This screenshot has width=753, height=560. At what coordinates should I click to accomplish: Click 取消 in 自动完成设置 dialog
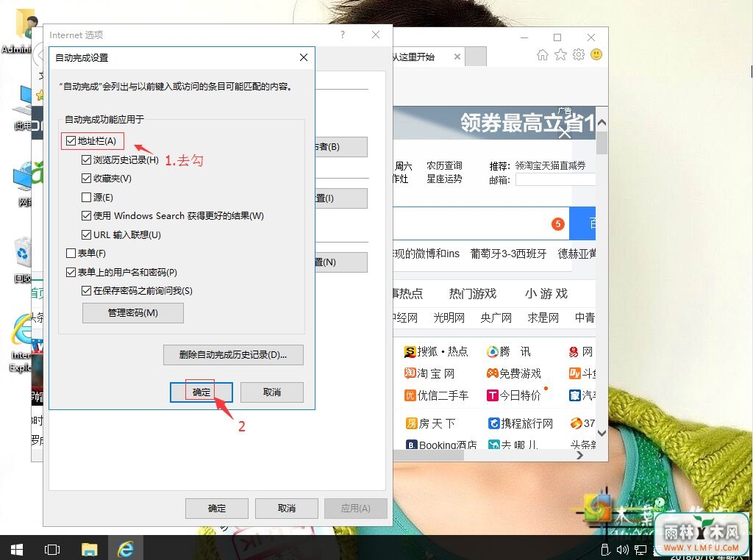coord(272,392)
